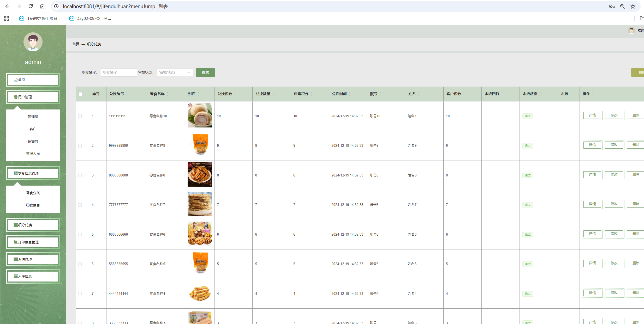Viewport: 644px width, 324px height.
Task: Click the browser home icon
Action: pyautogui.click(x=42, y=6)
